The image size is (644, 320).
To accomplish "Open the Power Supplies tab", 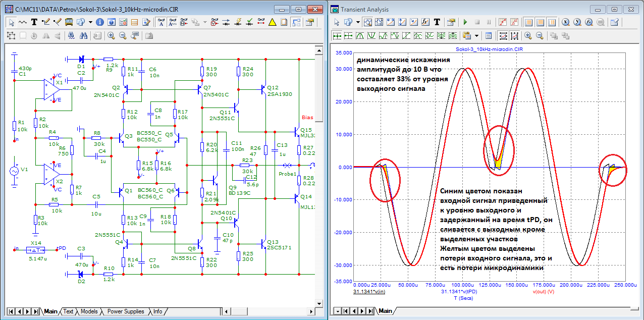I will 125,311.
